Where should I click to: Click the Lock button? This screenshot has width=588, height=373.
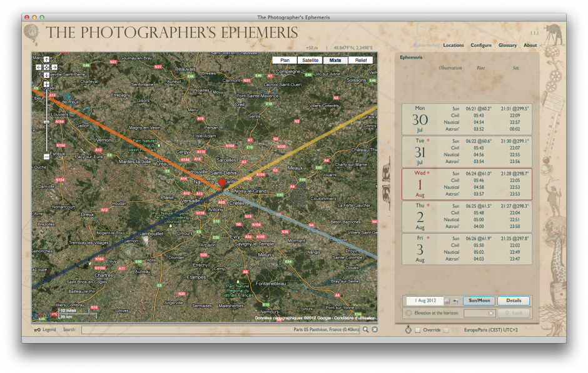515,313
